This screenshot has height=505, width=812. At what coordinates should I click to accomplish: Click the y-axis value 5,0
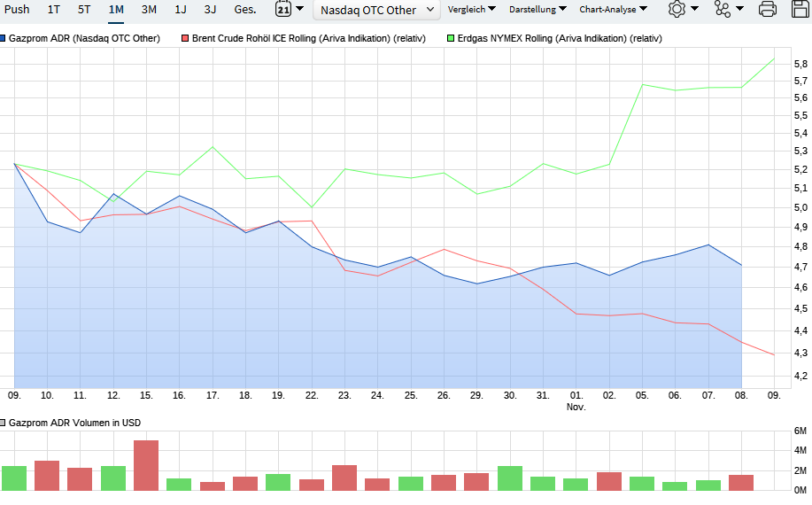click(800, 207)
